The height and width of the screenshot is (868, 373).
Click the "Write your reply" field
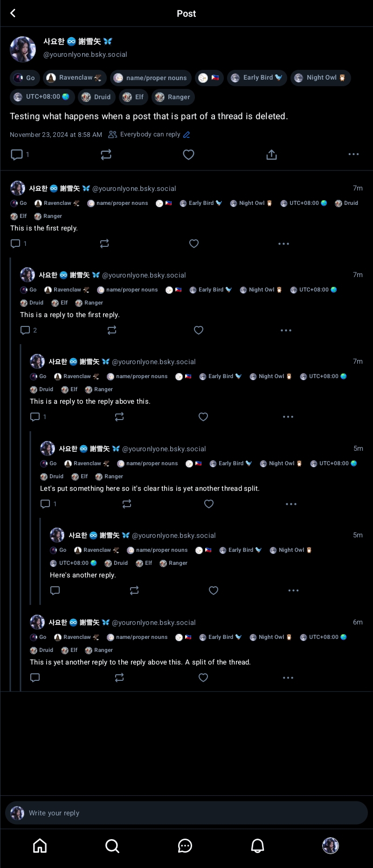pyautogui.click(x=186, y=813)
